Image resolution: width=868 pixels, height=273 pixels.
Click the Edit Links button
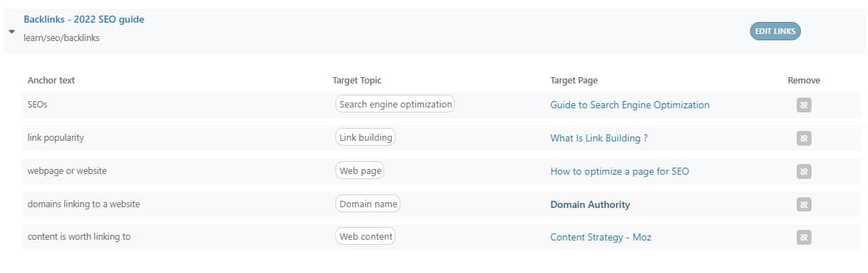[775, 31]
